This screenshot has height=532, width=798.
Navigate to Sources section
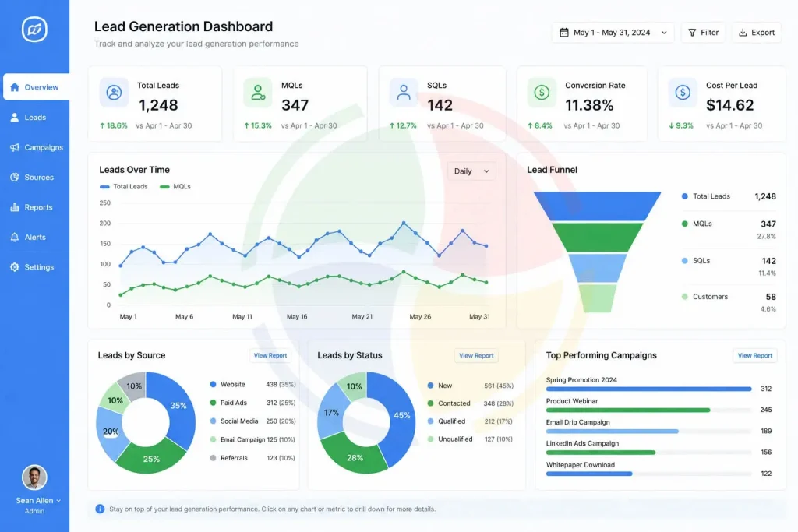coord(34,177)
